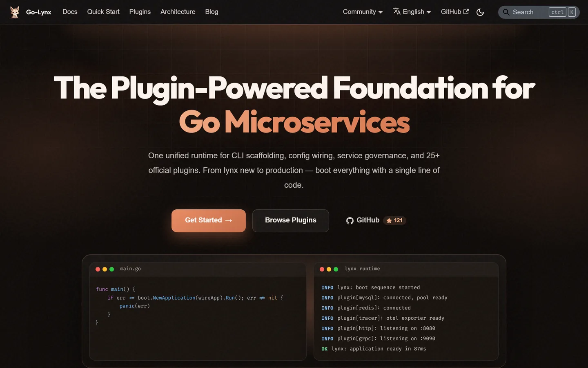The width and height of the screenshot is (588, 368).
Task: Click the translate language icon
Action: click(397, 11)
